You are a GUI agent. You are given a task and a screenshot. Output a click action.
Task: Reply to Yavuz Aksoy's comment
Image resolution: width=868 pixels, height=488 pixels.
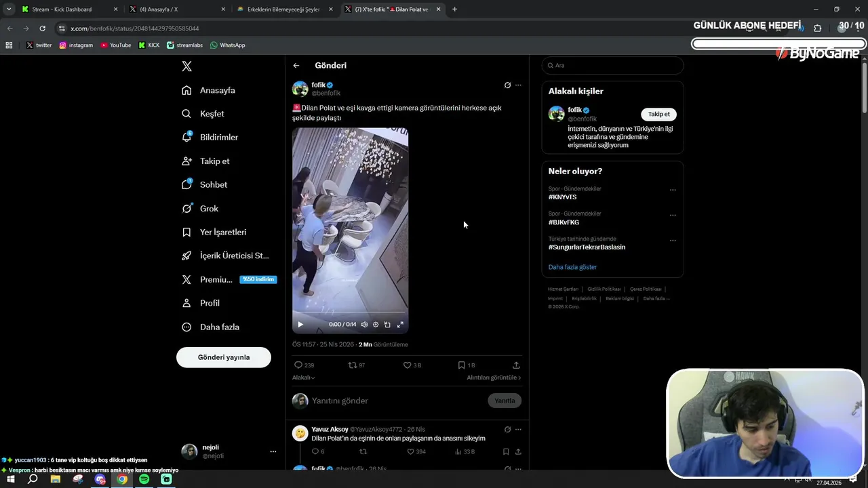(x=317, y=451)
